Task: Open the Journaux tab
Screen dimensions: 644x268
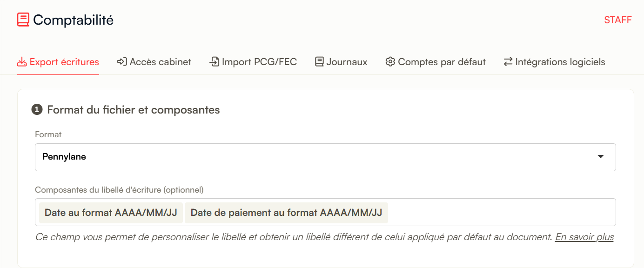Action: 341,62
